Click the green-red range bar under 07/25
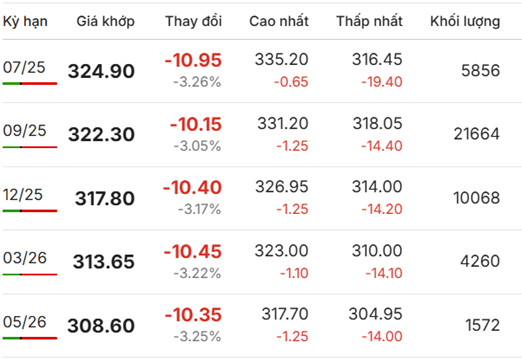The width and height of the screenshot is (522, 362). (30, 83)
